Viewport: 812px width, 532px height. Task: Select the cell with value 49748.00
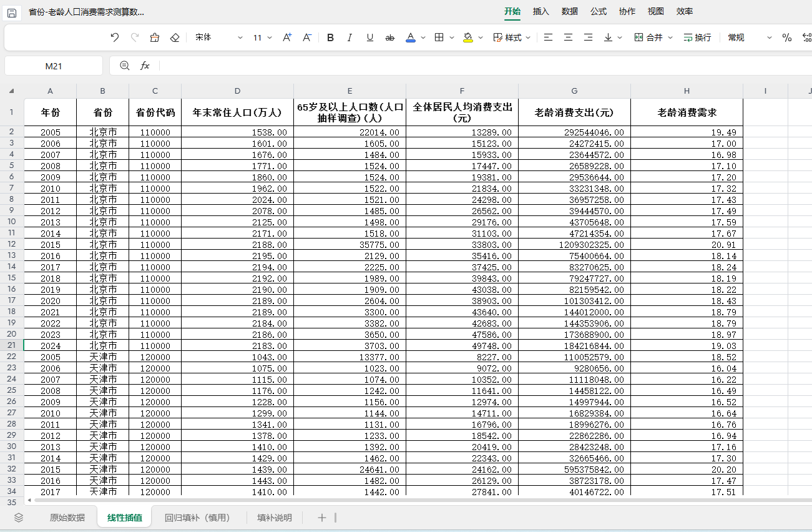tap(462, 345)
